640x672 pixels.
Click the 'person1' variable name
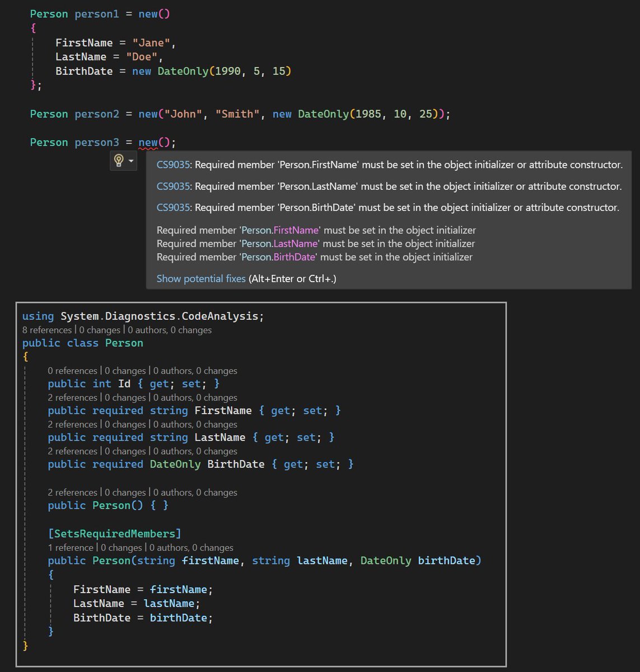(x=97, y=14)
